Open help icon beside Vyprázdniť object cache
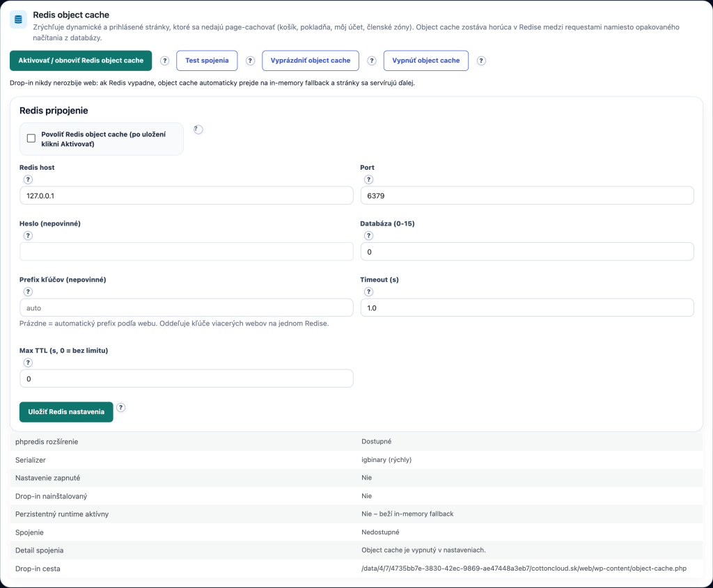 [x=372, y=61]
